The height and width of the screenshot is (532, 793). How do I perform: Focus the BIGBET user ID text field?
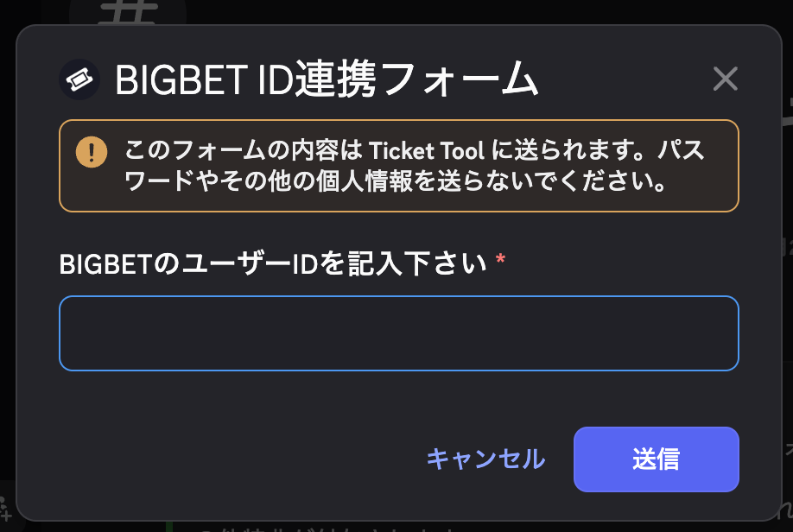click(399, 333)
